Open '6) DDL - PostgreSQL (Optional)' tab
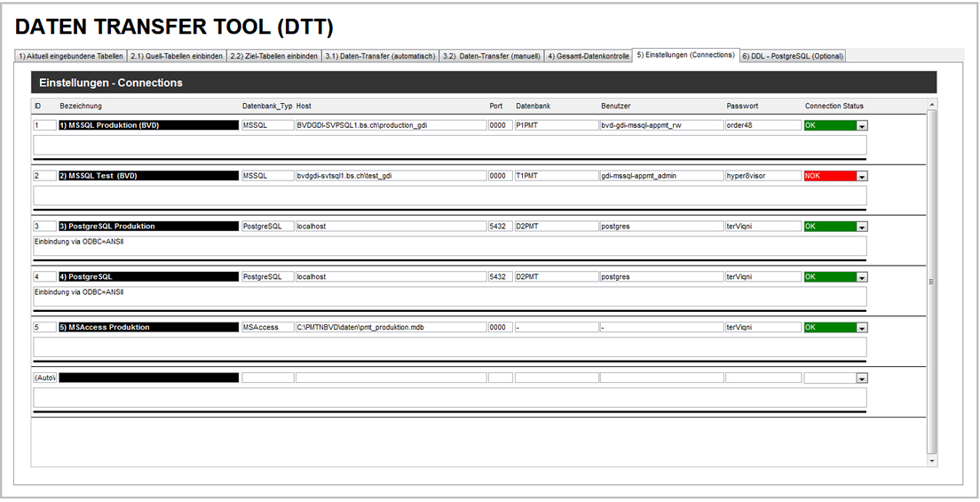The image size is (980, 502). [792, 56]
